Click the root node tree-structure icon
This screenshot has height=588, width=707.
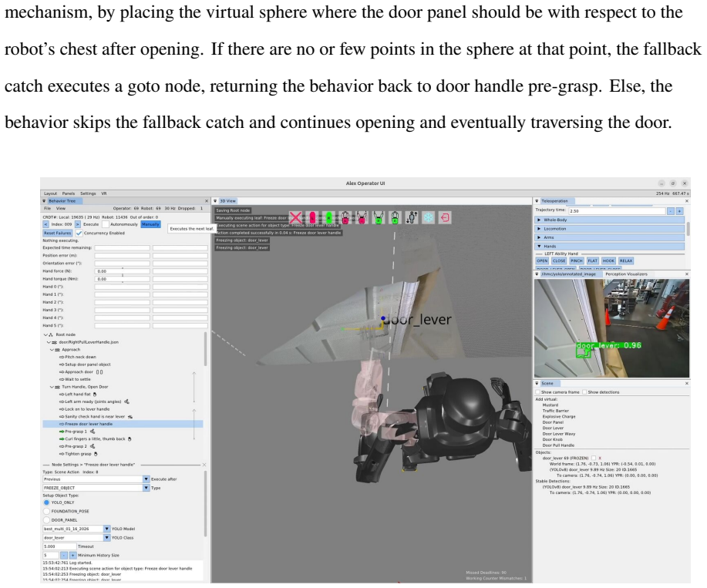coord(51,334)
